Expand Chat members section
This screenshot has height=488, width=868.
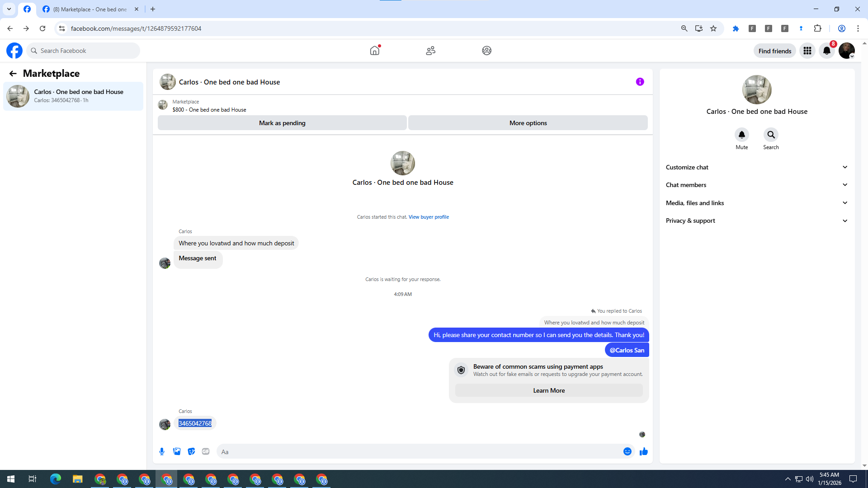tap(756, 185)
